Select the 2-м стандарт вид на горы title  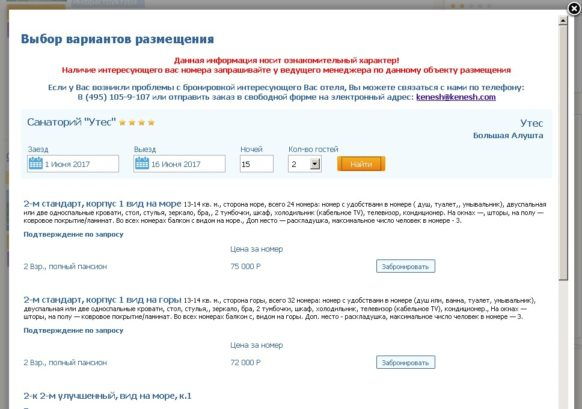pos(102,300)
